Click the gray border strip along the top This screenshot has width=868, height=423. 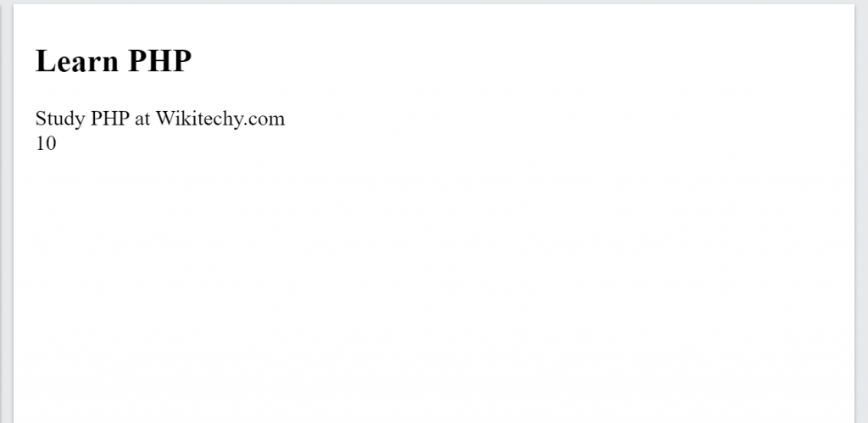pos(424,2)
